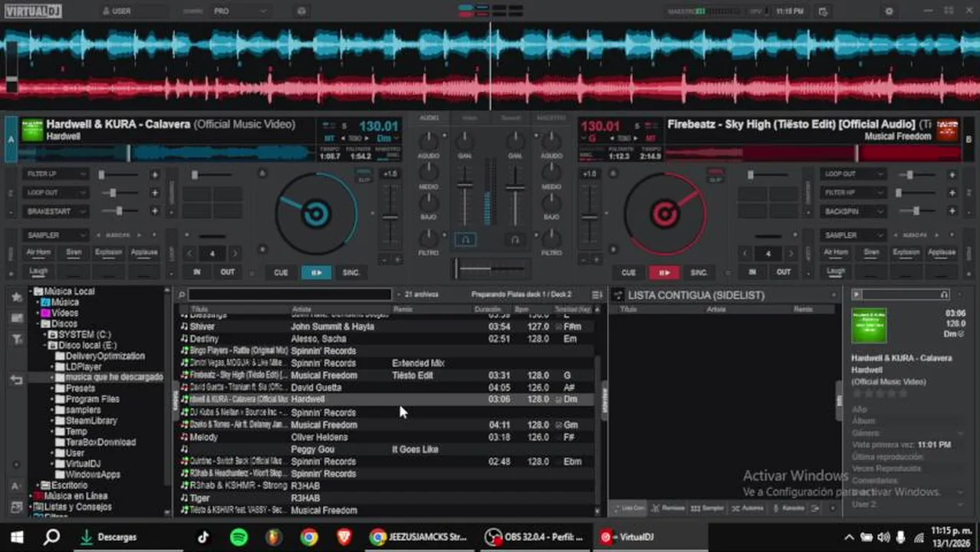
Task: Open deck A LOOP OUT effect dropdown
Action: click(55, 192)
